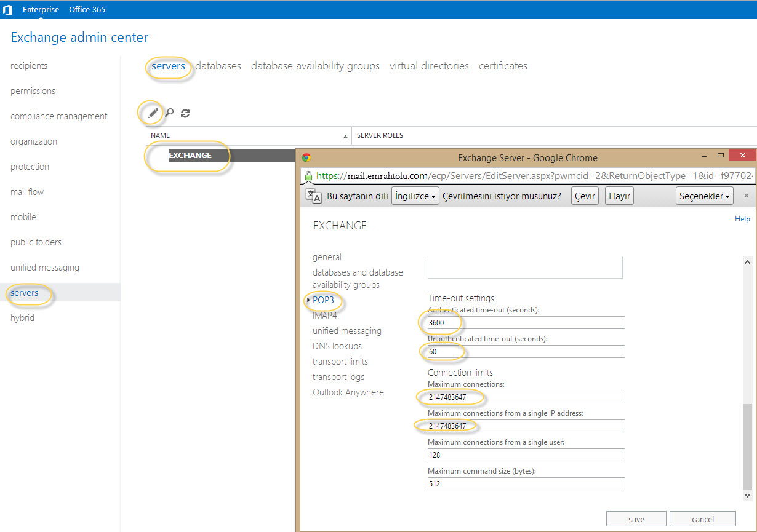Select IMAP4 settings page
This screenshot has width=757, height=532.
325,316
